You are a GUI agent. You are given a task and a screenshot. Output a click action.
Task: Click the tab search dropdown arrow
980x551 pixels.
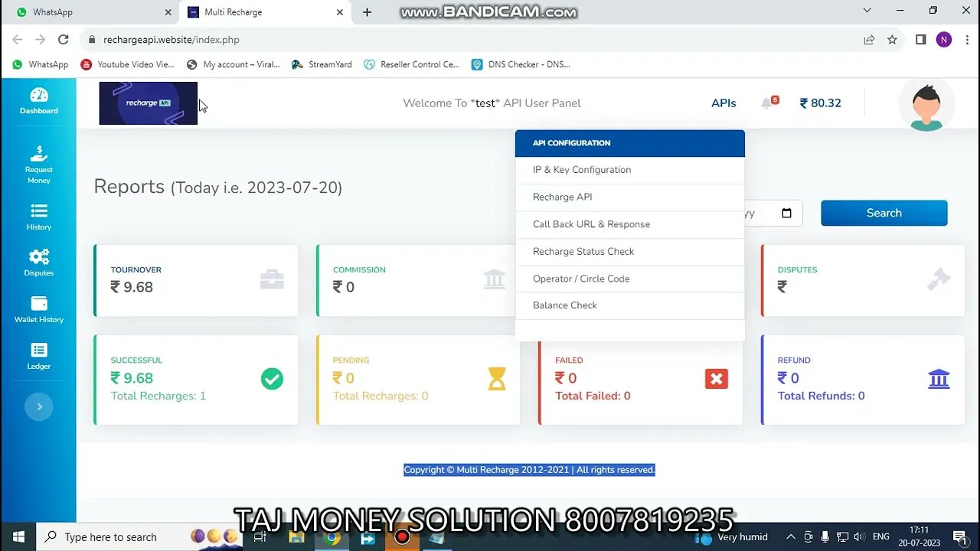867,11
